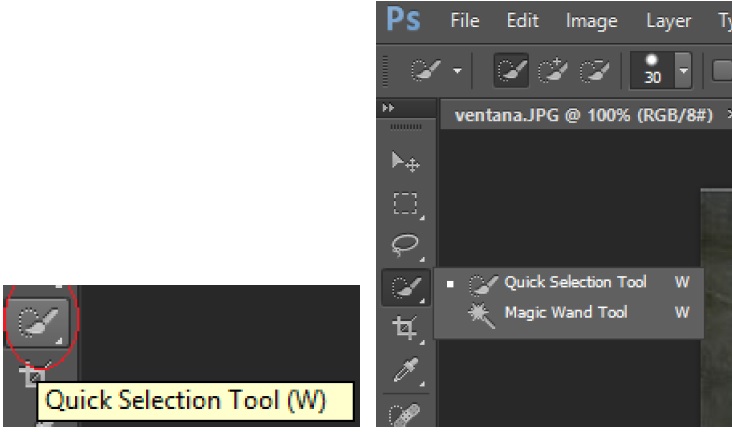Image resolution: width=732 pixels, height=432 pixels.
Task: Select the Crop tool above the Eyedropper
Action: [405, 328]
